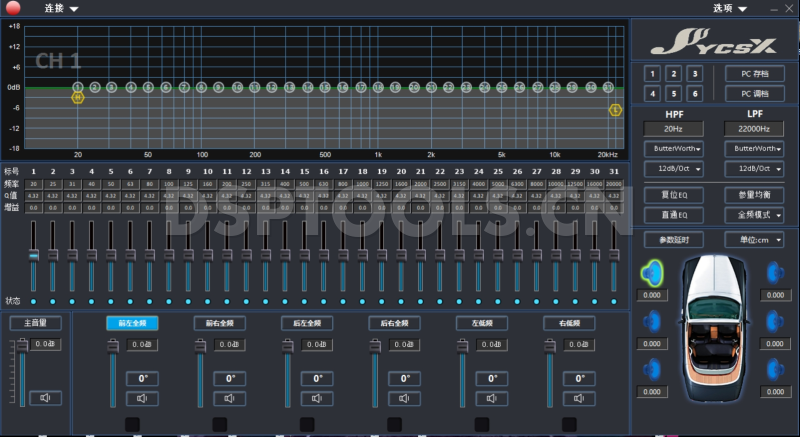The width and height of the screenshot is (800, 437).
Task: Open the LPF 12dB/Oct slope dropdown
Action: pos(755,167)
